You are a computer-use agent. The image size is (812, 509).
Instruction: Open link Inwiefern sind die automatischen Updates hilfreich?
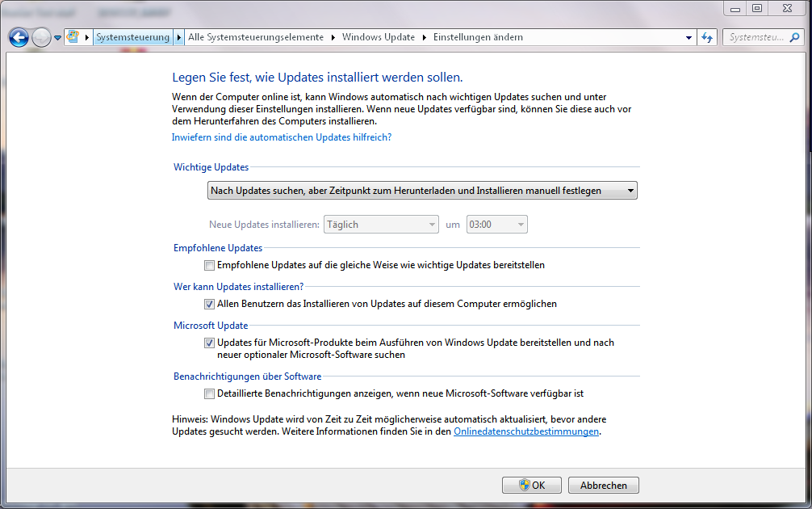pos(282,137)
